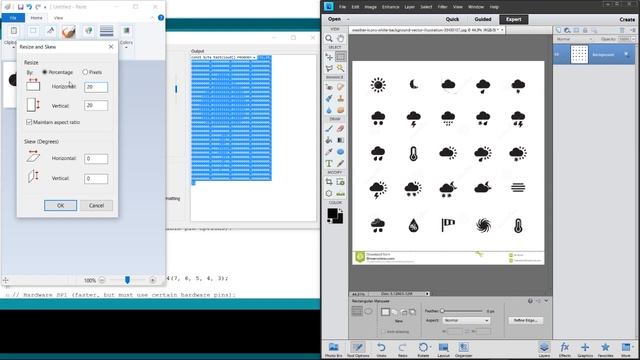Open the layer blend mode Normal dropdown
The width and height of the screenshot is (640, 360).
574,39
